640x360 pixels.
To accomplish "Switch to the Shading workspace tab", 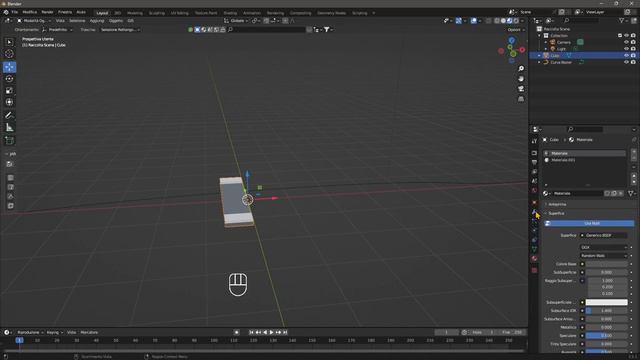I will [x=230, y=13].
